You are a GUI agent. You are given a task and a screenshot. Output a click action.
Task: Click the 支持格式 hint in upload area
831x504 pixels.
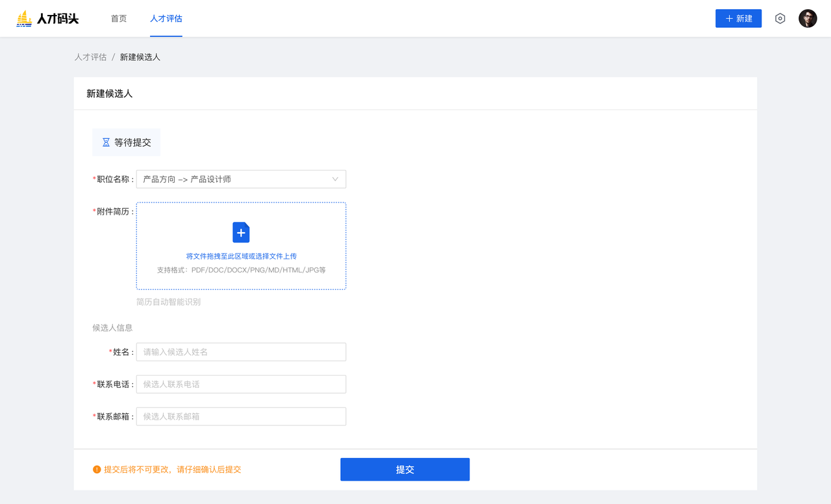pyautogui.click(x=241, y=270)
